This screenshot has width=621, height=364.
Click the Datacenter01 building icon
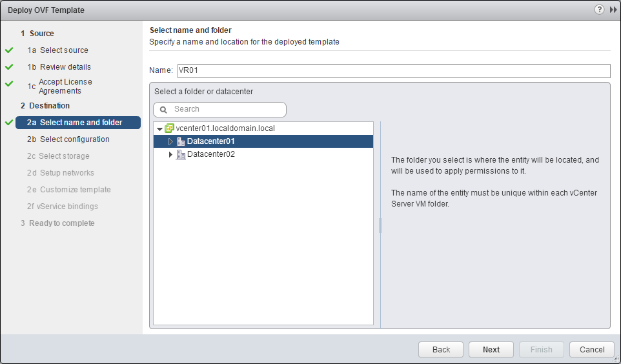click(181, 142)
